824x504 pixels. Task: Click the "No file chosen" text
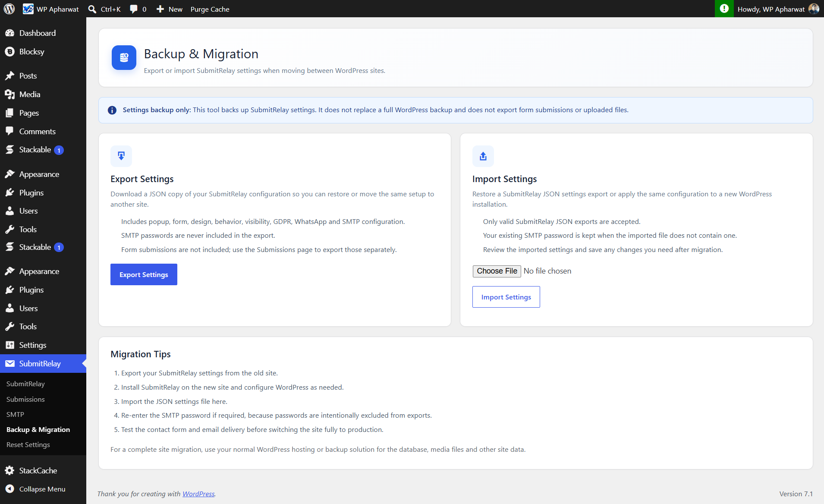547,271
